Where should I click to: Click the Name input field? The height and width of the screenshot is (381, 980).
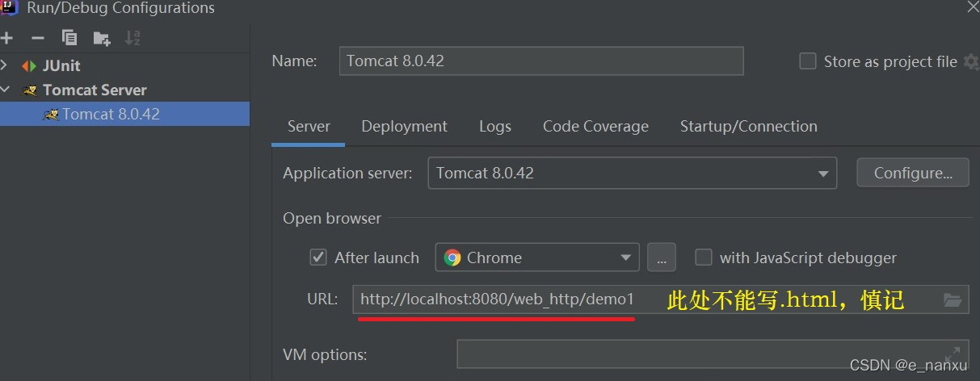(x=541, y=61)
